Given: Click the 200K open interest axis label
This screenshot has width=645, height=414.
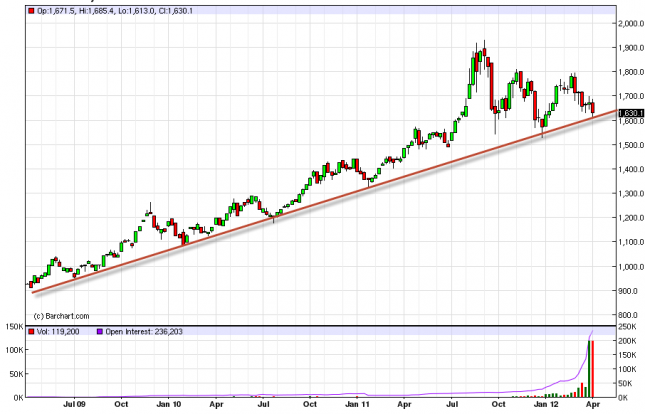Looking at the screenshot, I should 628,342.
